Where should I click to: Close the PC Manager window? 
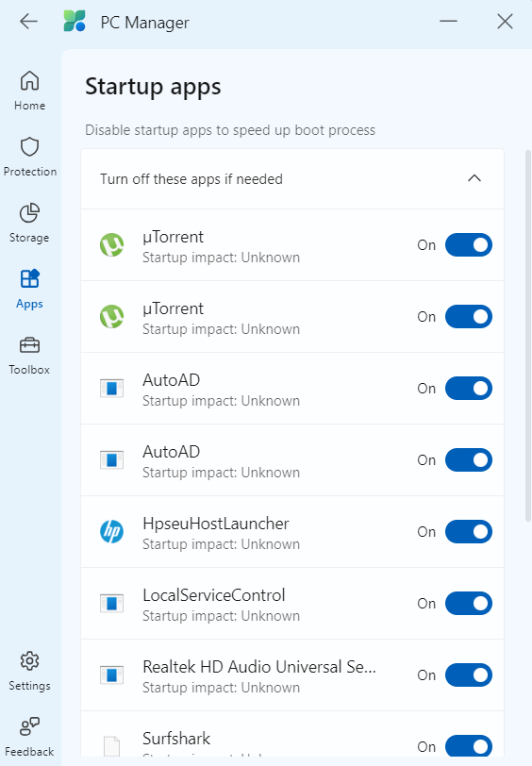tap(505, 22)
